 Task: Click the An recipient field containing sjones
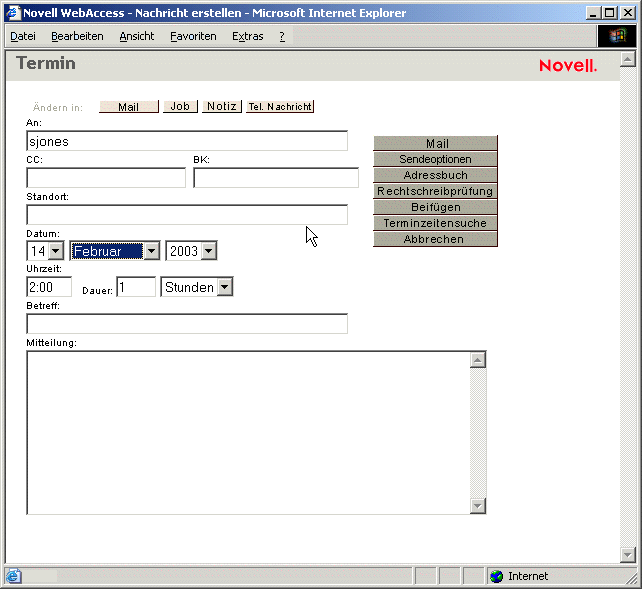(187, 141)
